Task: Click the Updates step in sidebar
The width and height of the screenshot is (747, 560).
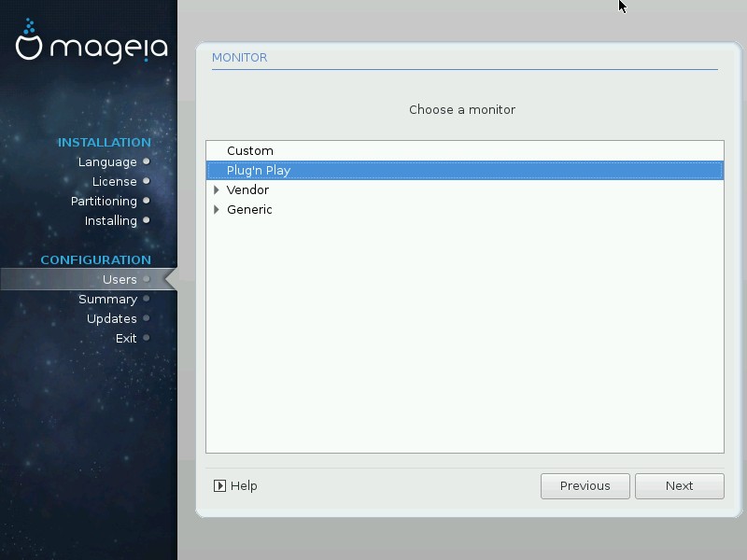Action: pyautogui.click(x=111, y=318)
